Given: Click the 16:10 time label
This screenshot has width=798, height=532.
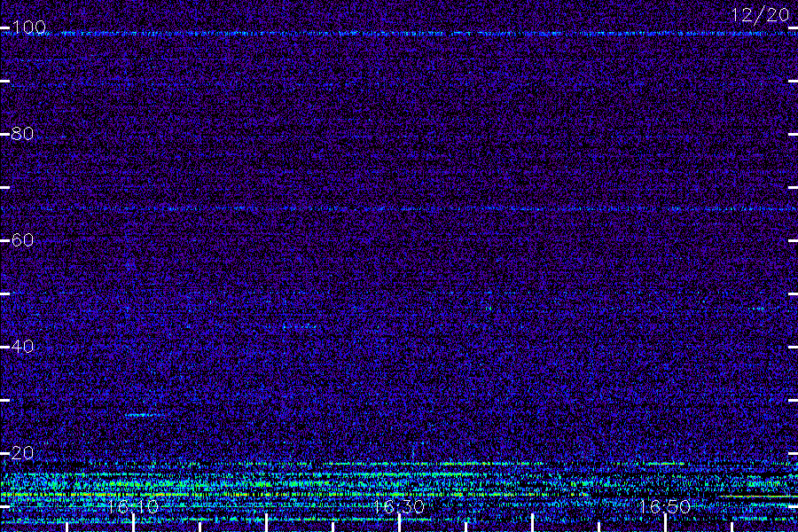Looking at the screenshot, I should coord(133,506).
